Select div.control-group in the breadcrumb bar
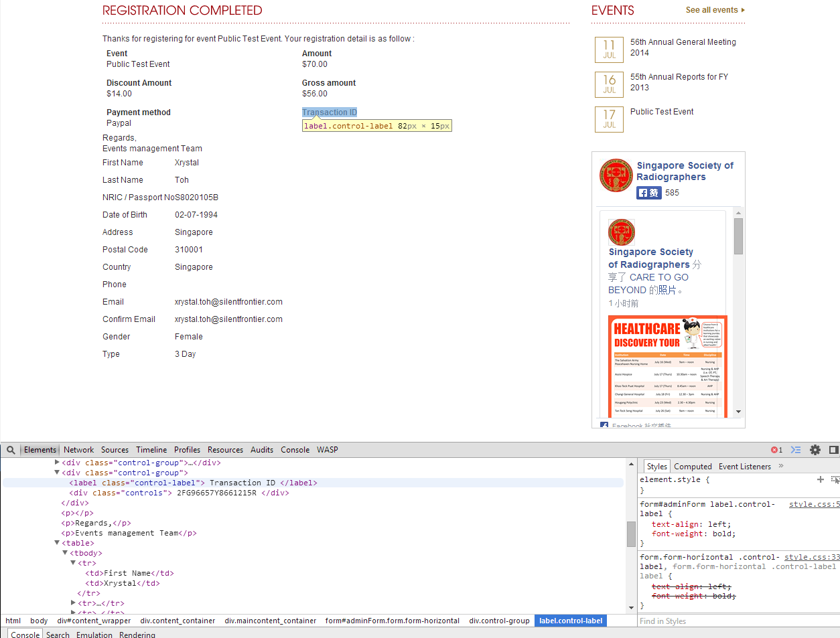 [x=499, y=621]
